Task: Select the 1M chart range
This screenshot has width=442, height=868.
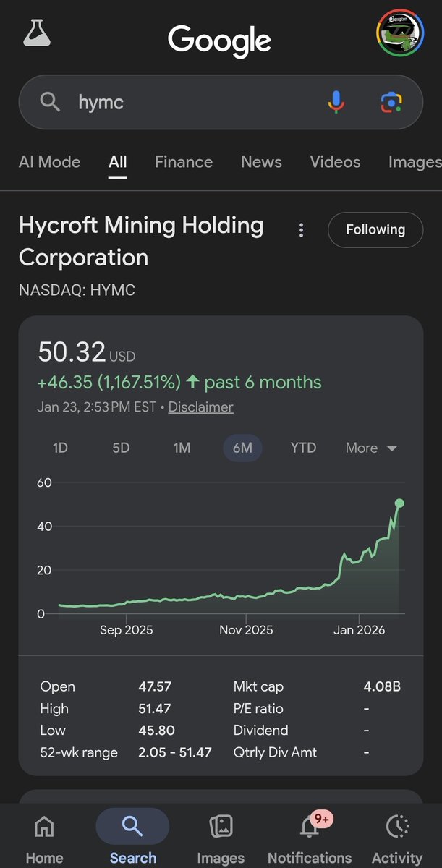Action: tap(182, 448)
